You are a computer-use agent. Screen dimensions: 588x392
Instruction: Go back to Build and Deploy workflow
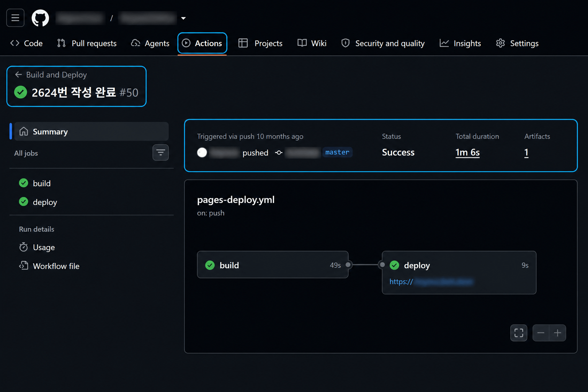tap(56, 75)
